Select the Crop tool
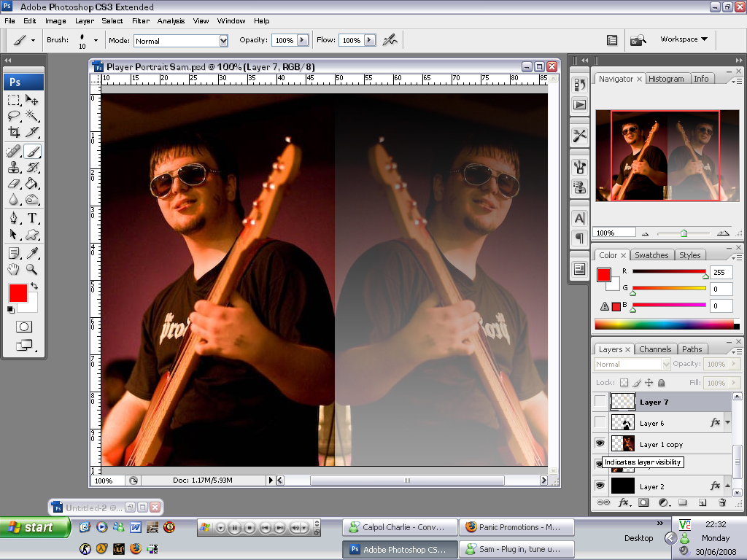Viewport: 747px width, 560px height. tap(14, 132)
